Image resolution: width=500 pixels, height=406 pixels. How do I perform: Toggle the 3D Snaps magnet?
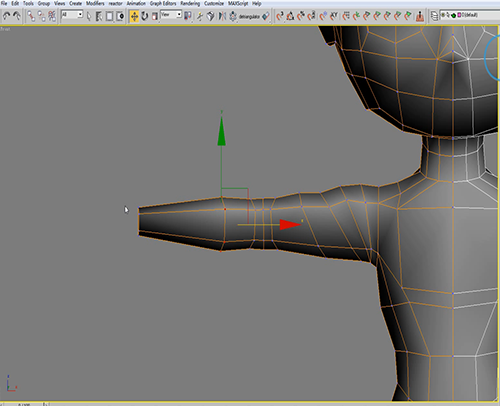click(280, 16)
